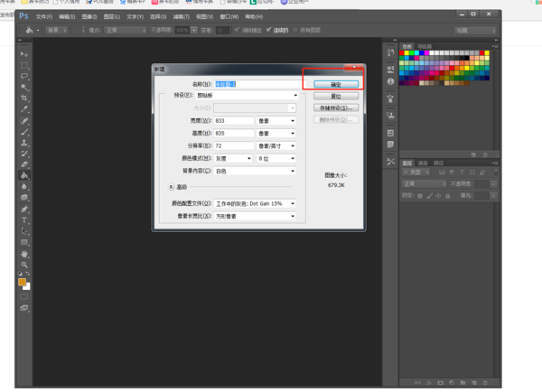The image size is (542, 392).
Task: Click the orange foreground color swatch
Action: coord(22,282)
